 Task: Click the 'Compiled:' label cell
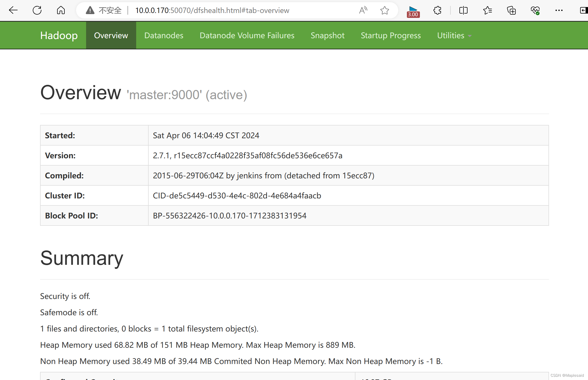pyautogui.click(x=94, y=175)
